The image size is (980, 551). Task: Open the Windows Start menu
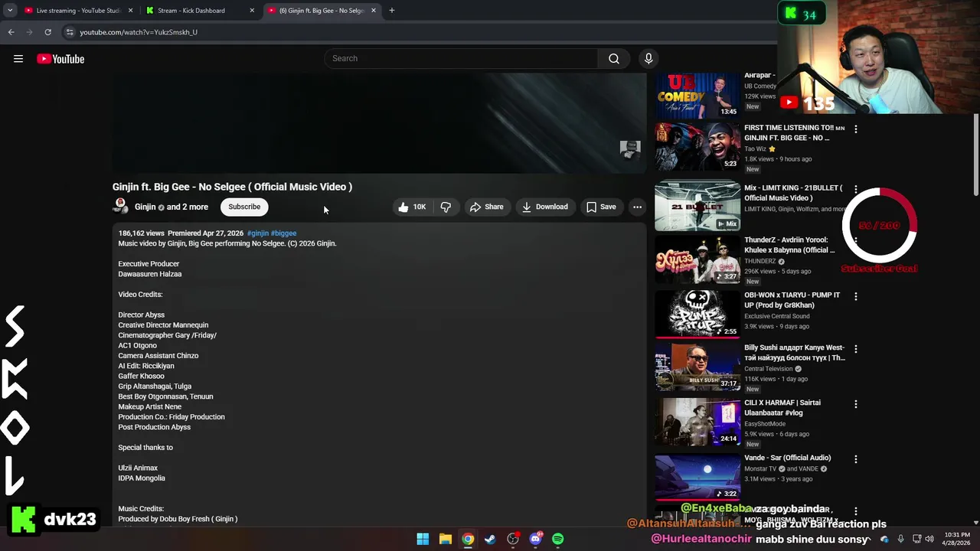pyautogui.click(x=423, y=539)
